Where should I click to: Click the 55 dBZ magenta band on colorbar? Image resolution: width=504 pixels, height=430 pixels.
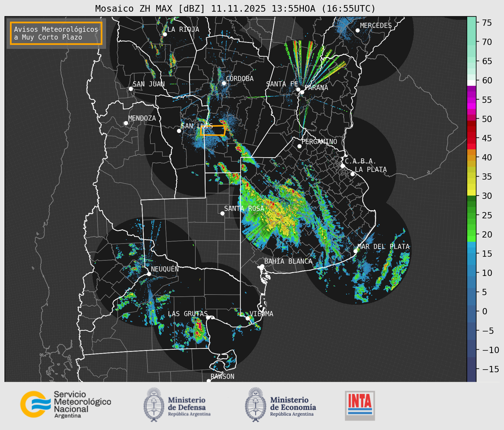[x=471, y=100]
